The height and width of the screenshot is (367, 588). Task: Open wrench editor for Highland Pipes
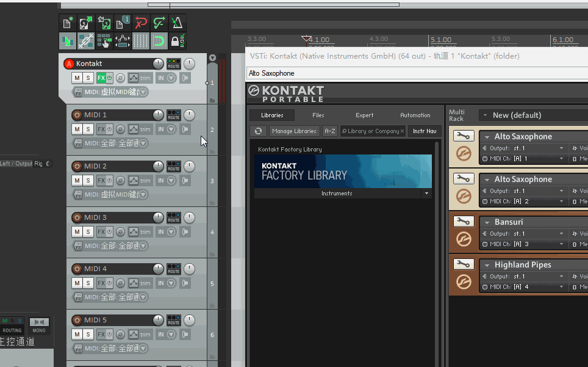[x=464, y=264]
